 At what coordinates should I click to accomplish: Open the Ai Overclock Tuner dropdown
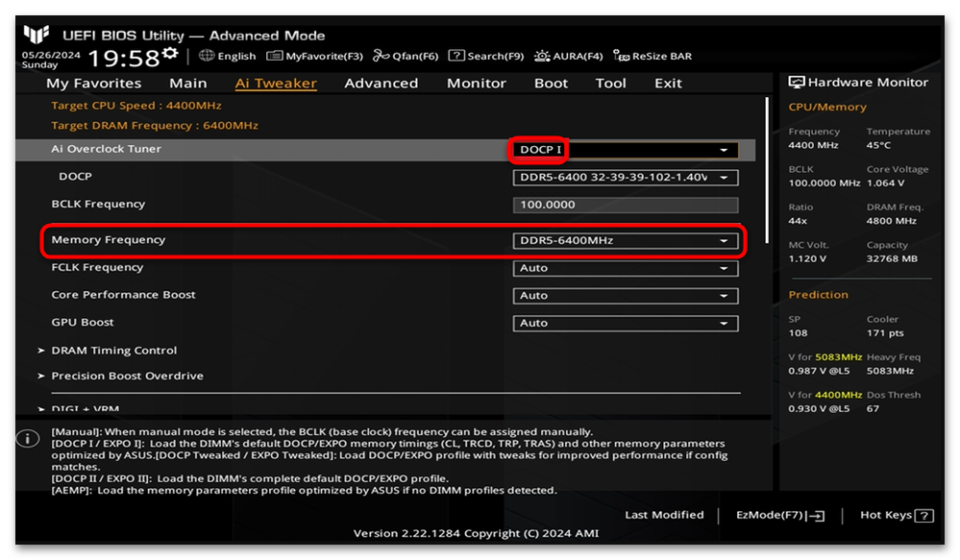[625, 150]
